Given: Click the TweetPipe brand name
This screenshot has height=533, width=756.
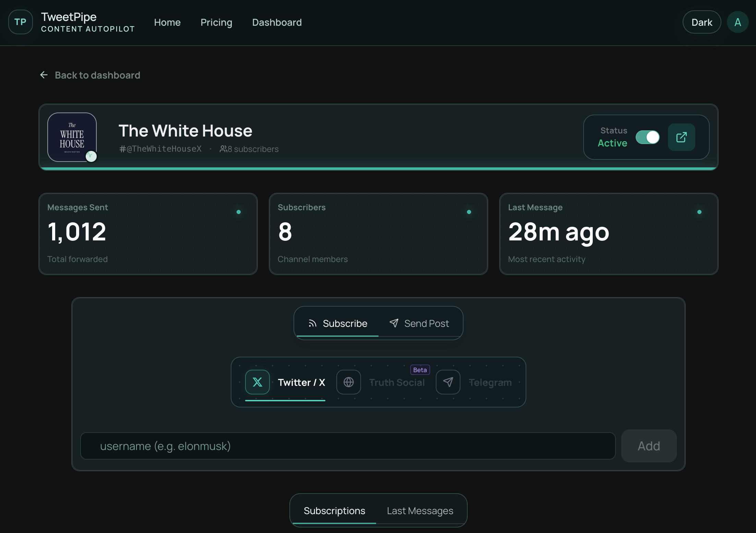Looking at the screenshot, I should (69, 17).
